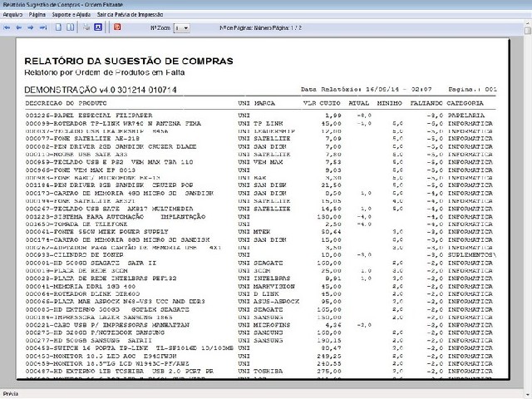Open the Suporte e Ajuda menu

(71, 15)
